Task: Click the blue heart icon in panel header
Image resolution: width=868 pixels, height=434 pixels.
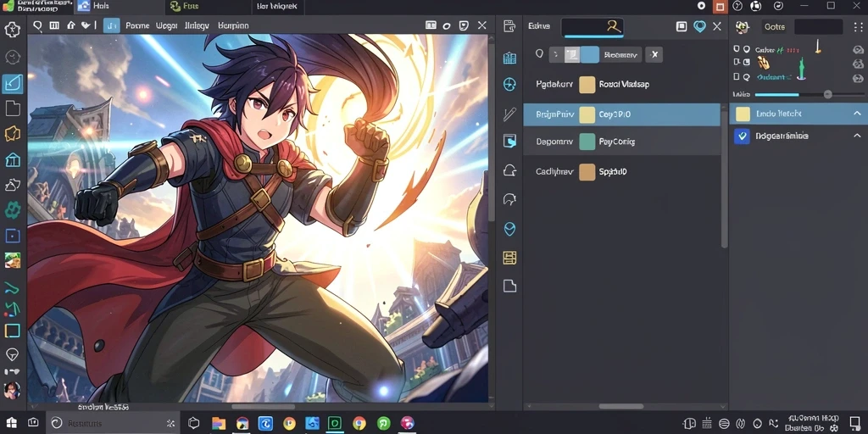Action: pyautogui.click(x=699, y=26)
